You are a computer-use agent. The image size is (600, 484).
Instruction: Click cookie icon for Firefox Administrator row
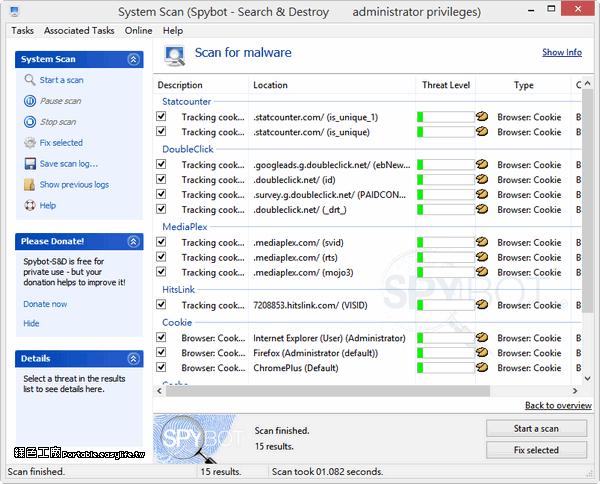482,352
